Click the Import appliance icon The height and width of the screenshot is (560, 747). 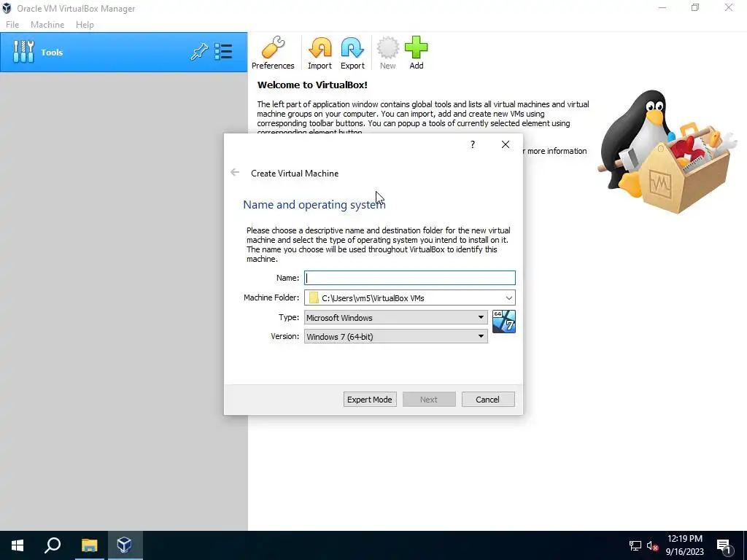[320, 52]
